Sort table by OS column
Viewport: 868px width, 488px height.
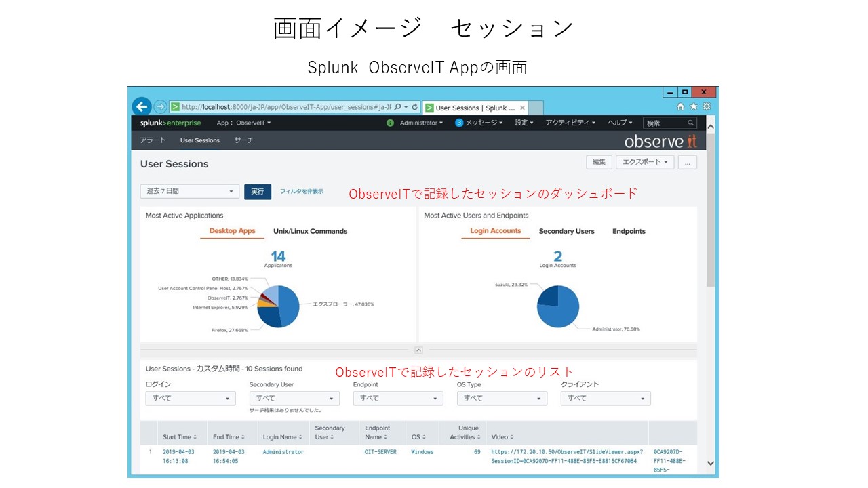tap(418, 437)
